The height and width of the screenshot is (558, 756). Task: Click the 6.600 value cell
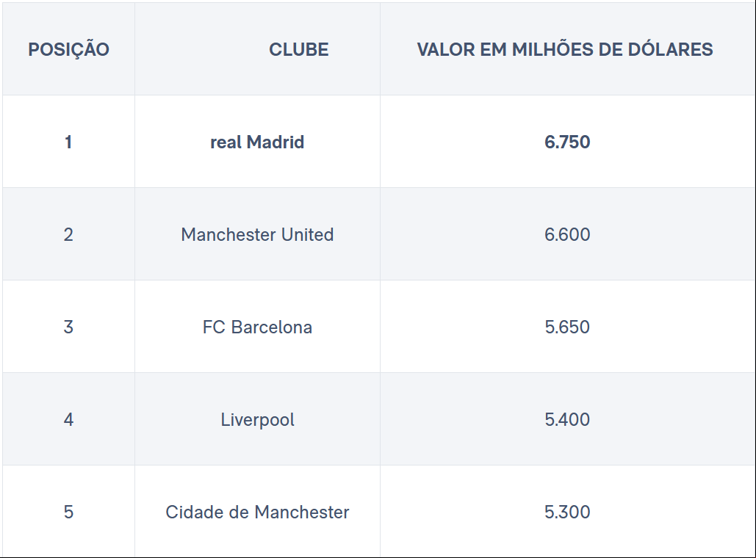click(x=567, y=234)
